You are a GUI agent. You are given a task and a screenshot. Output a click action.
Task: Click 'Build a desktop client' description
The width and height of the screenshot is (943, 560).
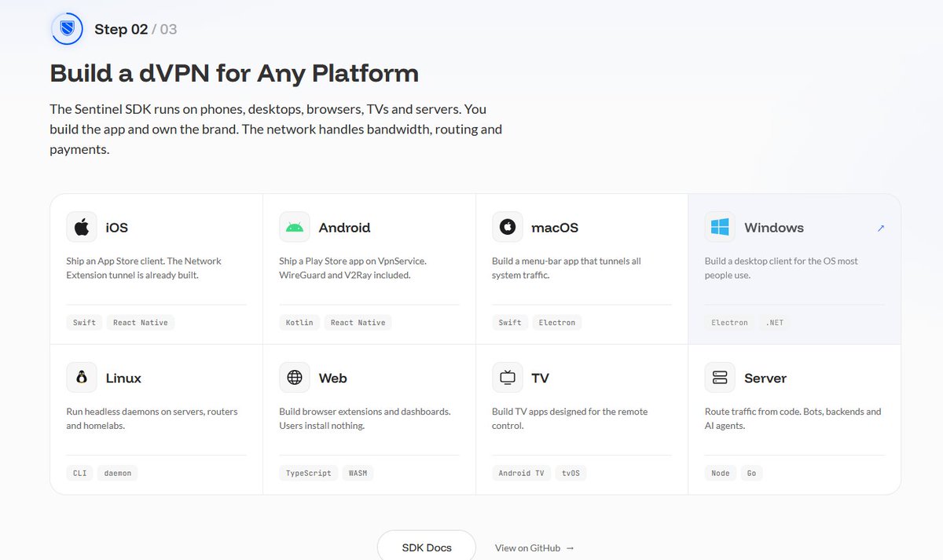pyautogui.click(x=781, y=268)
